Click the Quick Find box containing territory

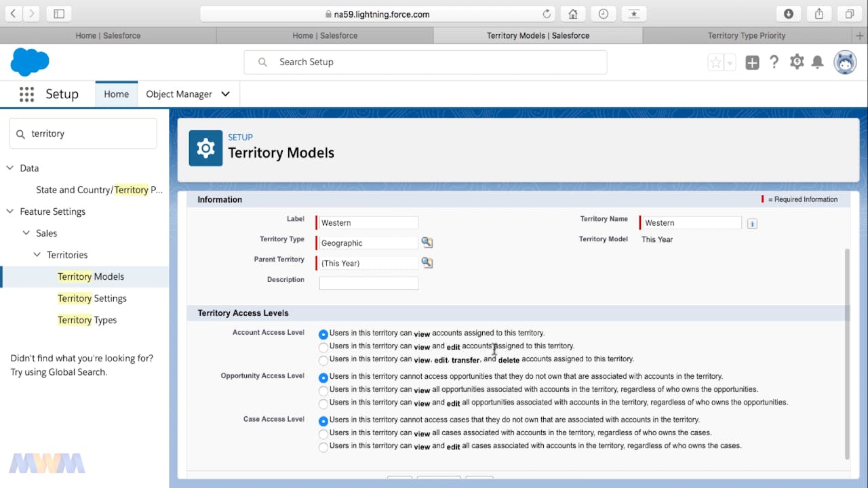(83, 134)
